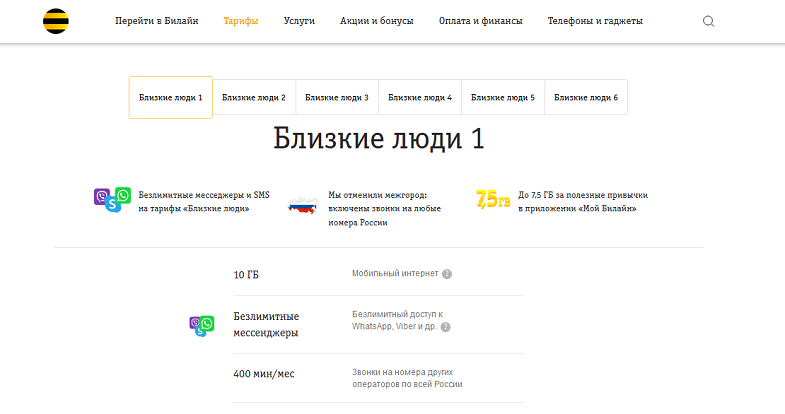
Task: Switch to the 'Близкие люди 3' tab
Action: click(337, 98)
